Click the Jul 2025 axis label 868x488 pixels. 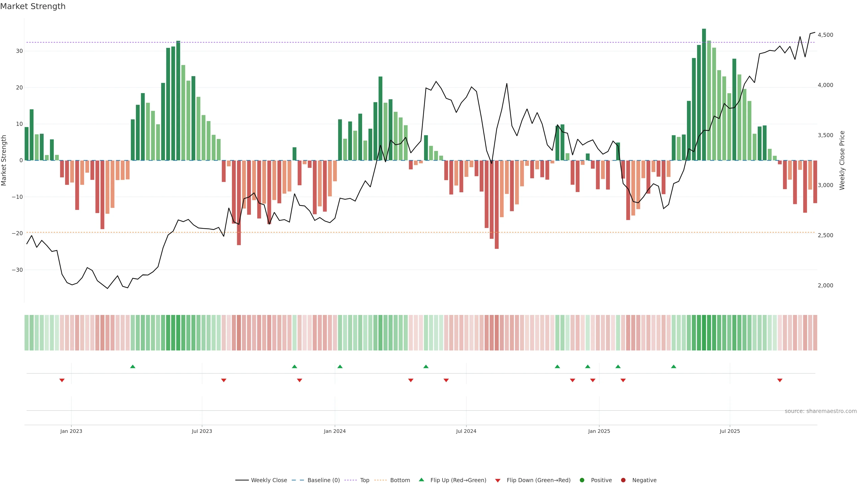[730, 431]
